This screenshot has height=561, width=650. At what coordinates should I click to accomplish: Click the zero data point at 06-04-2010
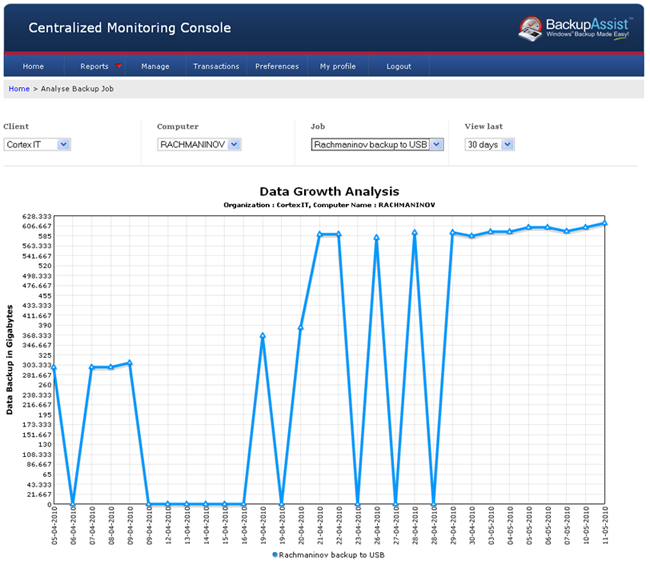[x=73, y=504]
